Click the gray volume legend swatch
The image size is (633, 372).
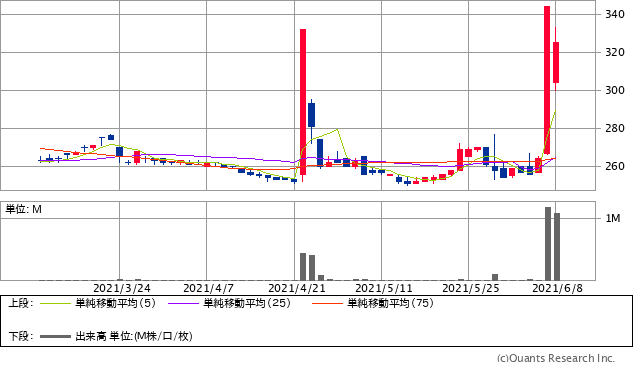(x=56, y=336)
